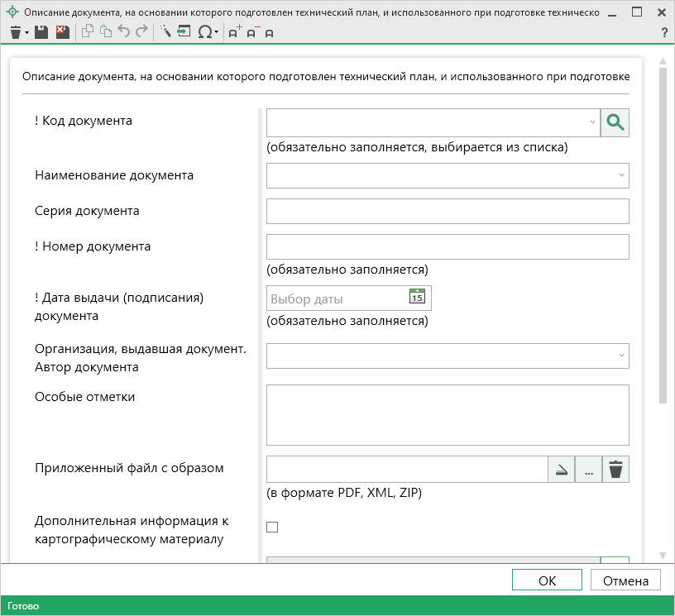675x616 pixels.
Task: Click the Отмена button
Action: 625,580
